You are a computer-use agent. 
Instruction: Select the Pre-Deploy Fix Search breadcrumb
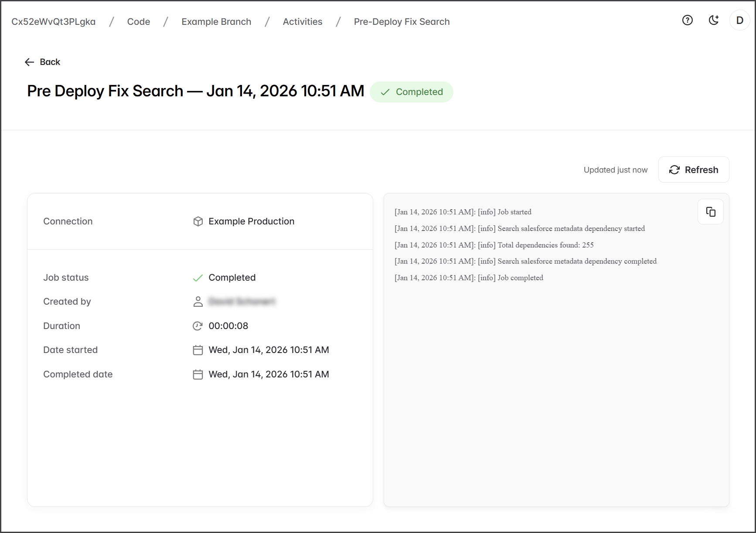point(402,22)
